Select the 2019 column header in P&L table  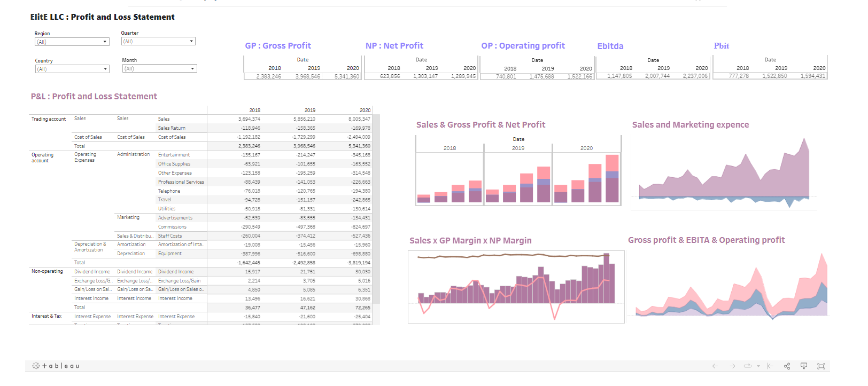pyautogui.click(x=309, y=110)
